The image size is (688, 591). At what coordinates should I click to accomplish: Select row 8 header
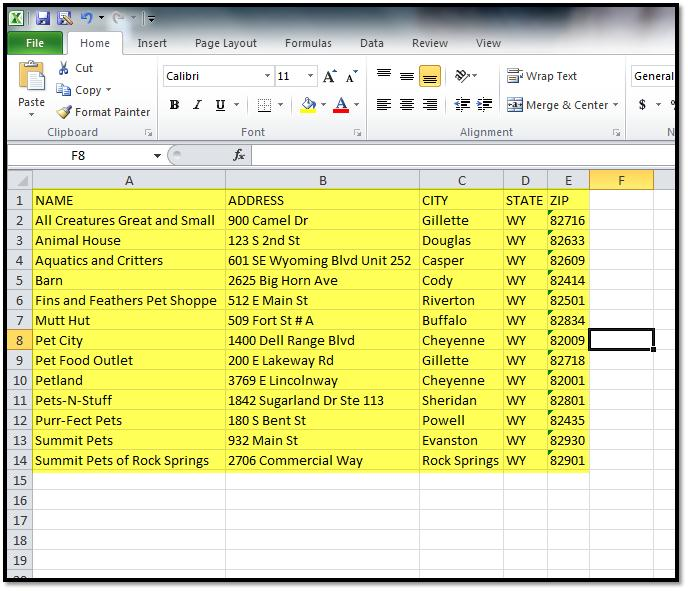pos(20,340)
